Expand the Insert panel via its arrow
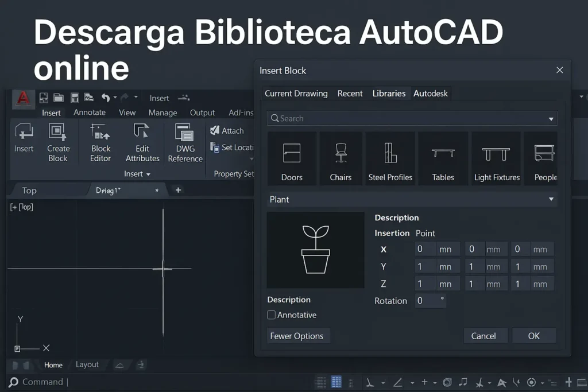 (149, 173)
